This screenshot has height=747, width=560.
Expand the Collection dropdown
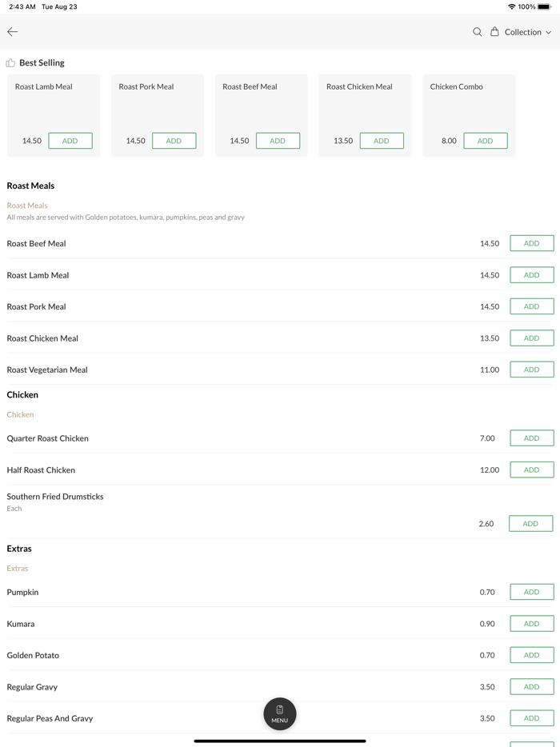pos(528,32)
